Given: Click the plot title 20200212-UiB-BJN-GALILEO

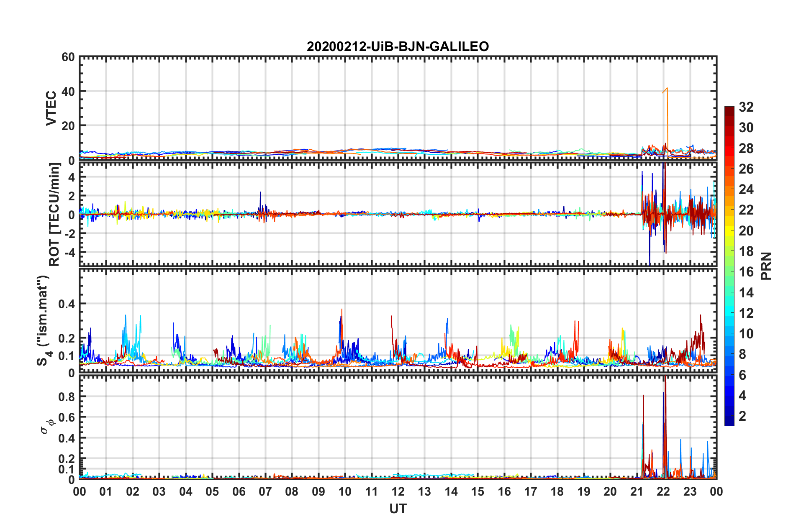Looking at the screenshot, I should [398, 46].
